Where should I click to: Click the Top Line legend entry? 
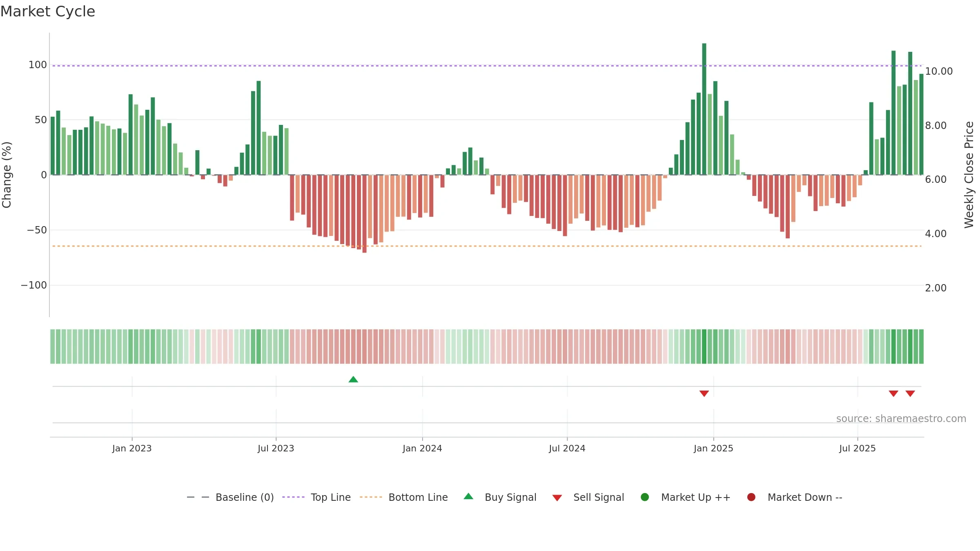[316, 497]
